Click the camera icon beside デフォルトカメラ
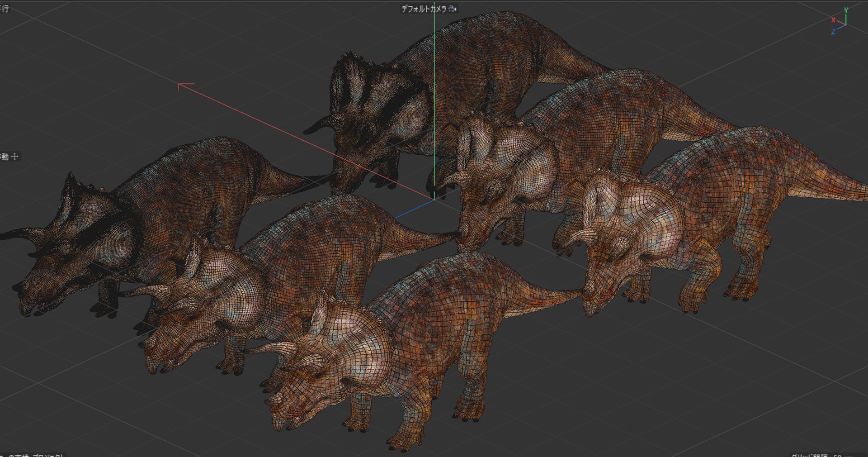This screenshot has height=457, width=868. [453, 9]
